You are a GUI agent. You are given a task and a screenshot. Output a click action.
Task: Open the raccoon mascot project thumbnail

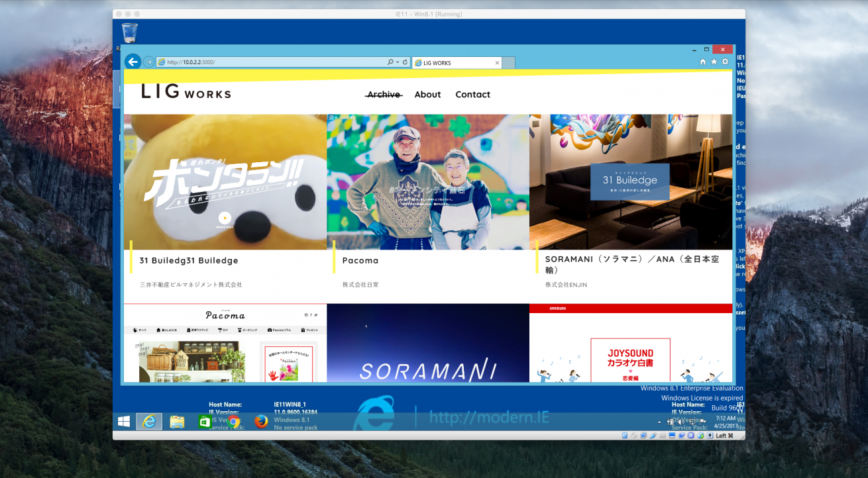tap(225, 181)
